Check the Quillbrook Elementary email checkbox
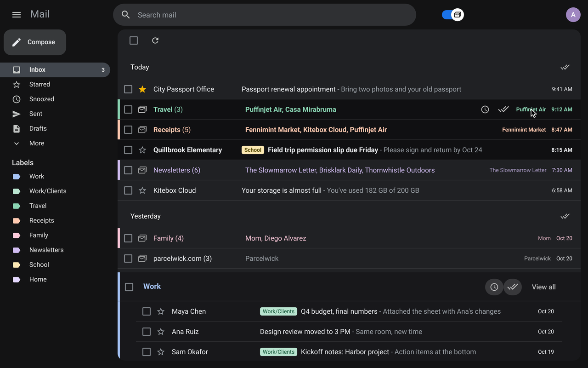 (128, 150)
